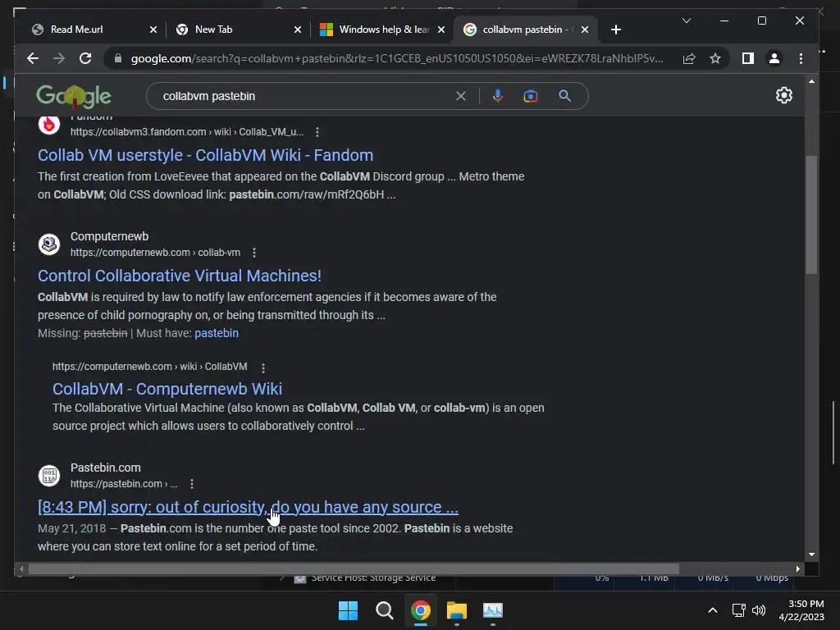The height and width of the screenshot is (630, 840).
Task: Share this page via the share icon
Action: 689,58
